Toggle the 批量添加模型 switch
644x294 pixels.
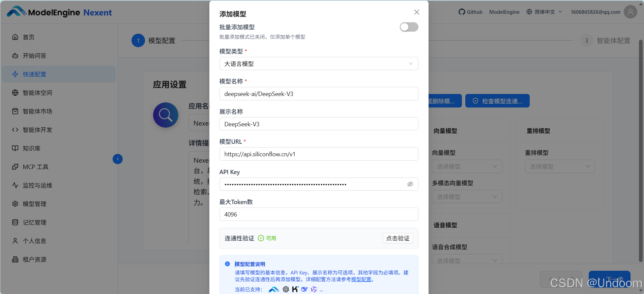[409, 27]
